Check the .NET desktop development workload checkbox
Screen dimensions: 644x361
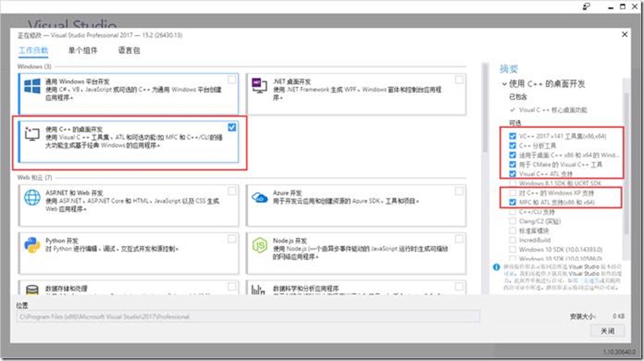(x=459, y=79)
